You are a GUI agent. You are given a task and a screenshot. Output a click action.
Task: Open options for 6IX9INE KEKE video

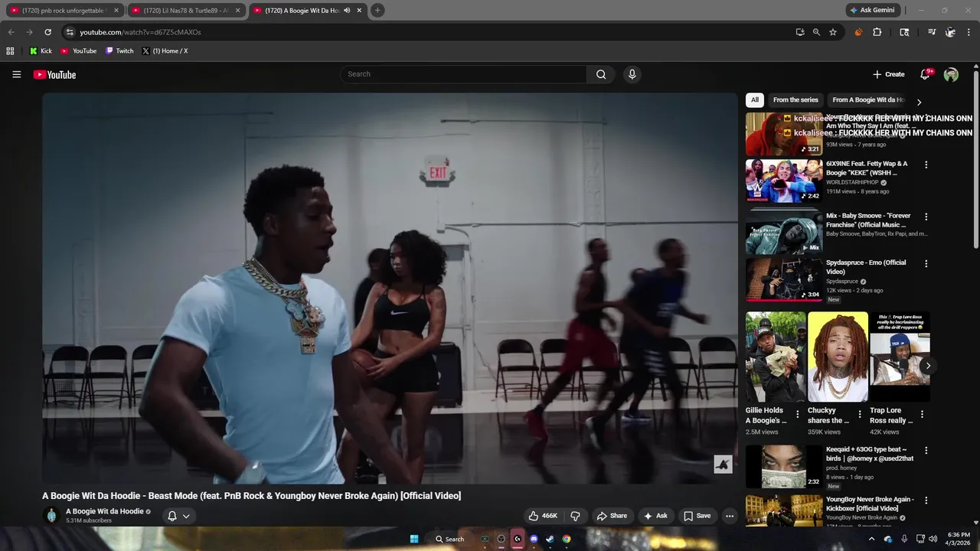coord(926,165)
